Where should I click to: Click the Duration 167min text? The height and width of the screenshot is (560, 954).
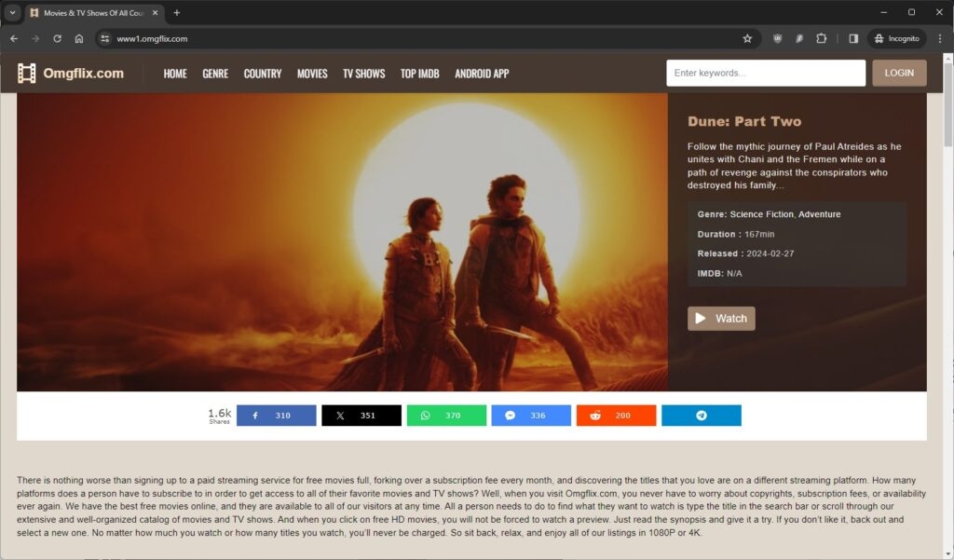point(736,234)
